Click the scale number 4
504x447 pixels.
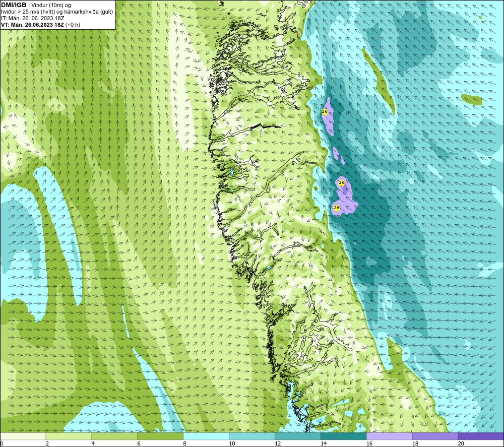[93, 443]
